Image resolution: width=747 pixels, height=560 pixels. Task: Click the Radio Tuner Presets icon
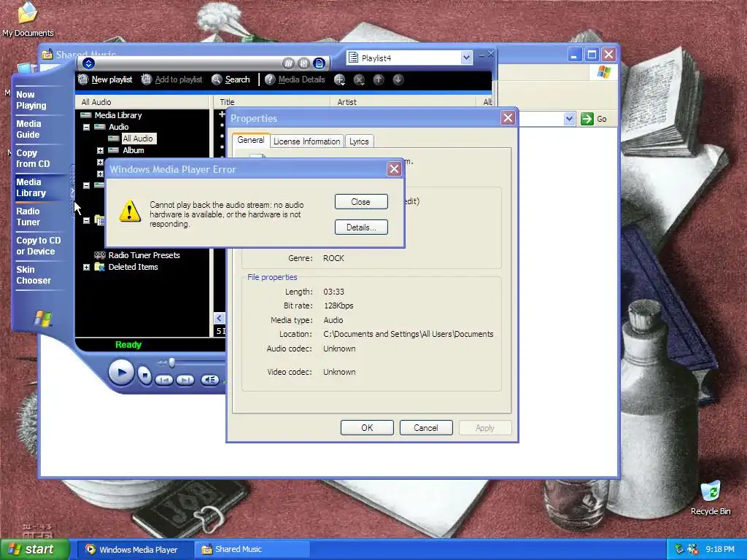click(x=99, y=255)
